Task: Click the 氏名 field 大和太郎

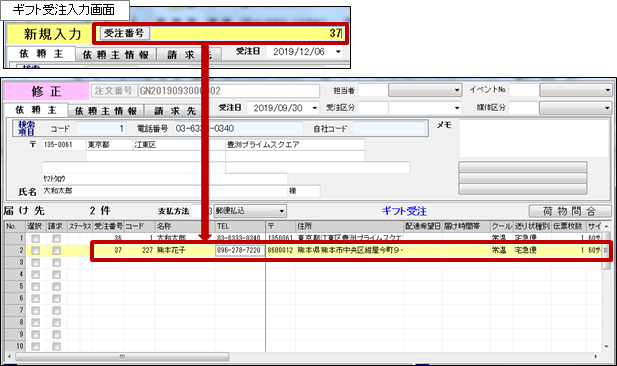Action: coord(165,191)
